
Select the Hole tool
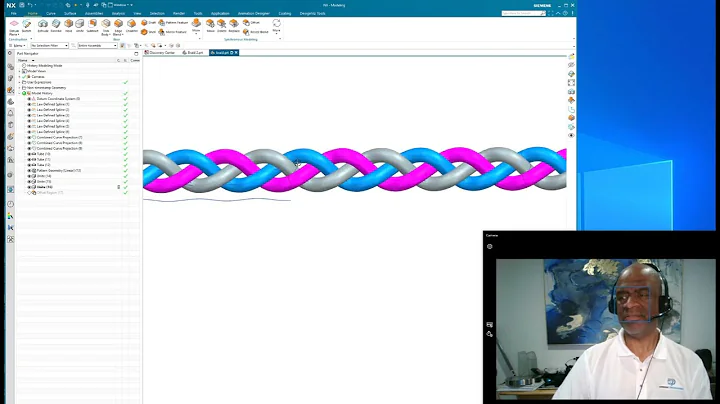68,26
